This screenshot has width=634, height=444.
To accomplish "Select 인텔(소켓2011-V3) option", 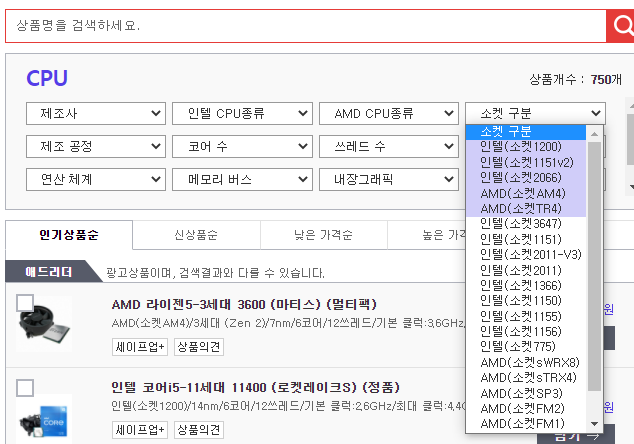I will 526,255.
